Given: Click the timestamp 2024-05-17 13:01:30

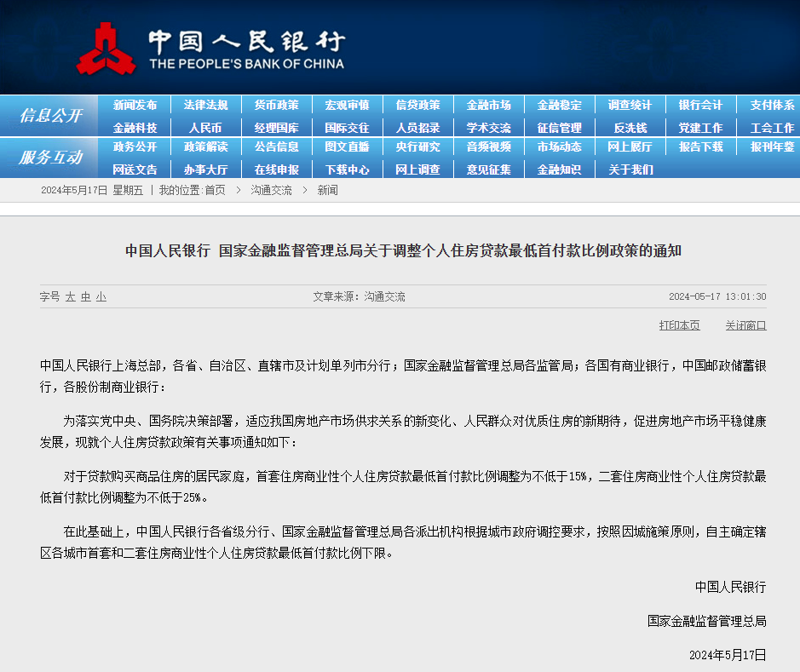Looking at the screenshot, I should click(717, 296).
